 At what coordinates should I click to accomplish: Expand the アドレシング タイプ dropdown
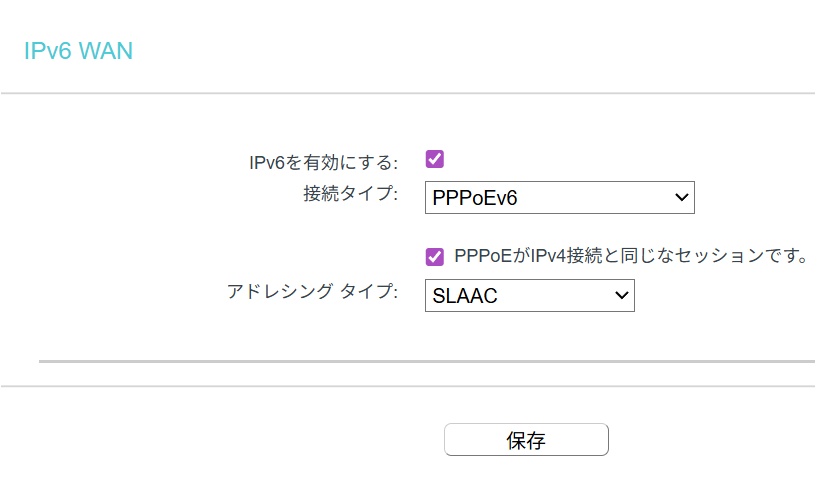[529, 295]
